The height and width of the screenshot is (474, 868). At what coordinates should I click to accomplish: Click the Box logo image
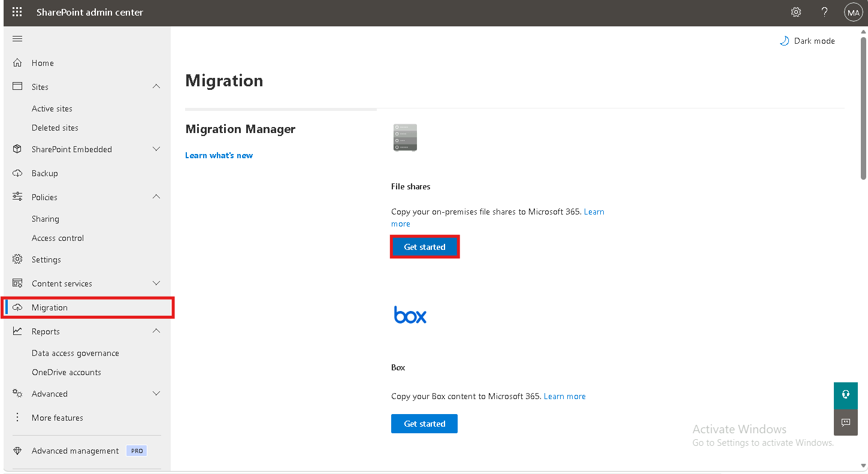[x=410, y=315]
